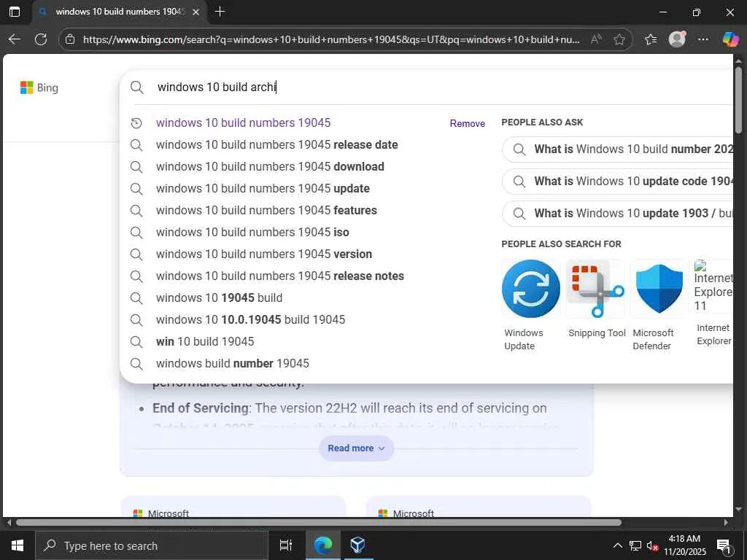Click history clock icon beside first suggestion
Screen dimensions: 747x560
click(136, 123)
